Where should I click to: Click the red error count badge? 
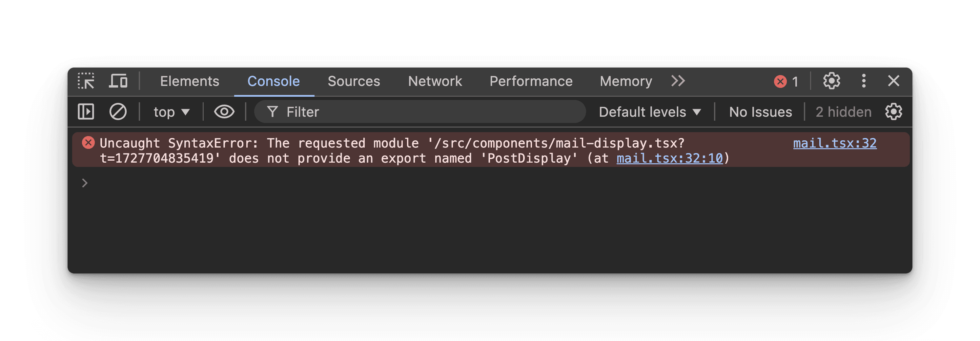click(x=786, y=81)
